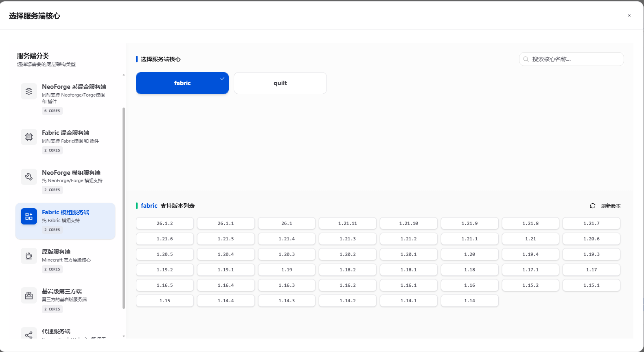Select version 1.14.4
This screenshot has height=352, width=644.
point(226,301)
